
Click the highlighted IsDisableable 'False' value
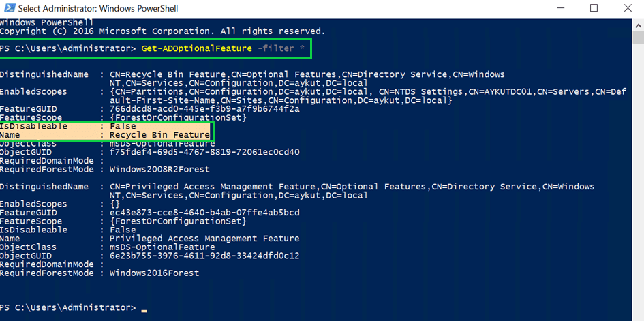point(123,126)
